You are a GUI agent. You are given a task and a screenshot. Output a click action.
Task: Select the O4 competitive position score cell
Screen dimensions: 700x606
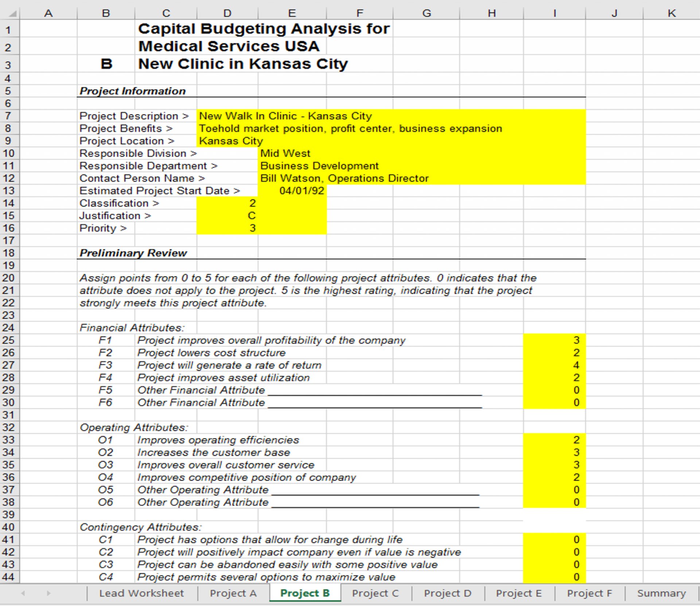click(554, 477)
